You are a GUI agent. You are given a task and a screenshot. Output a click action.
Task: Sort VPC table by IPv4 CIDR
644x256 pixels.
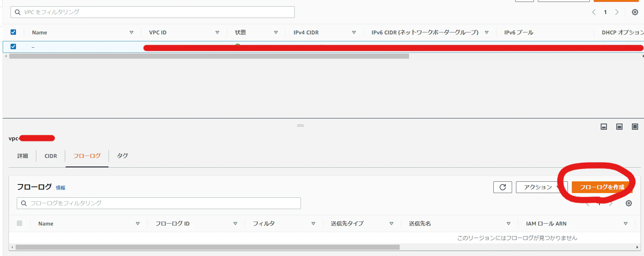(354, 32)
